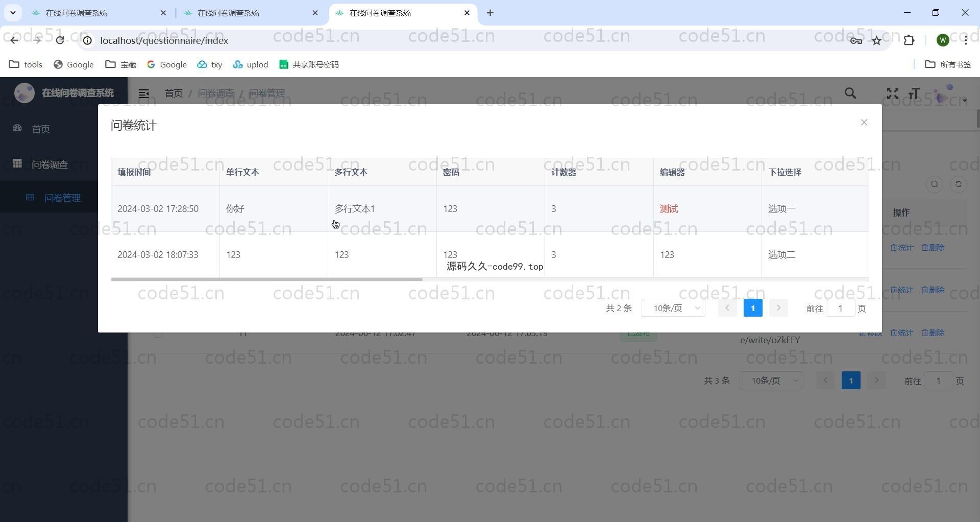The image size is (980, 522).
Task: Open the tools bookmark folder
Action: click(26, 64)
